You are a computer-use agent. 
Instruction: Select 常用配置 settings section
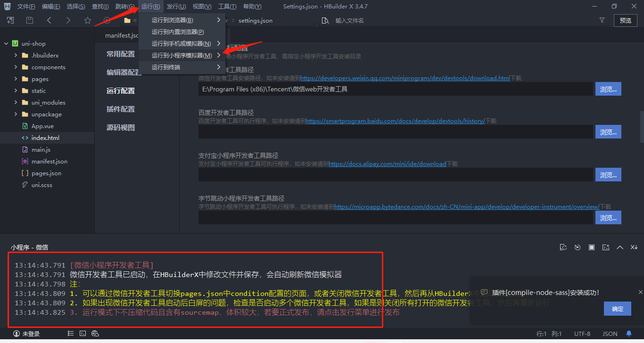coord(121,54)
